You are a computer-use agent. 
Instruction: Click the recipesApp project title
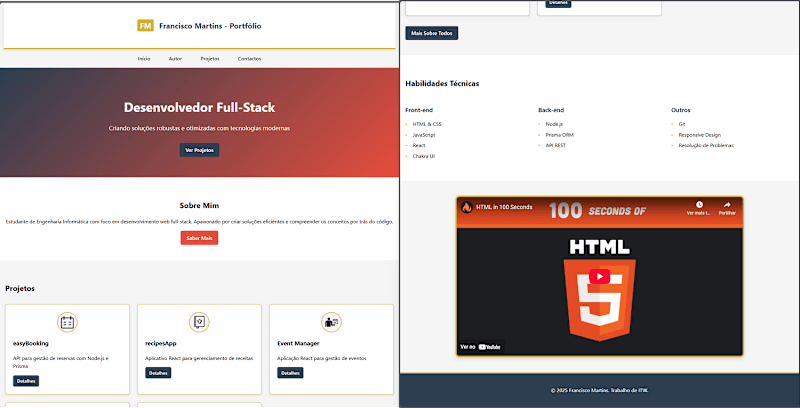coord(161,343)
